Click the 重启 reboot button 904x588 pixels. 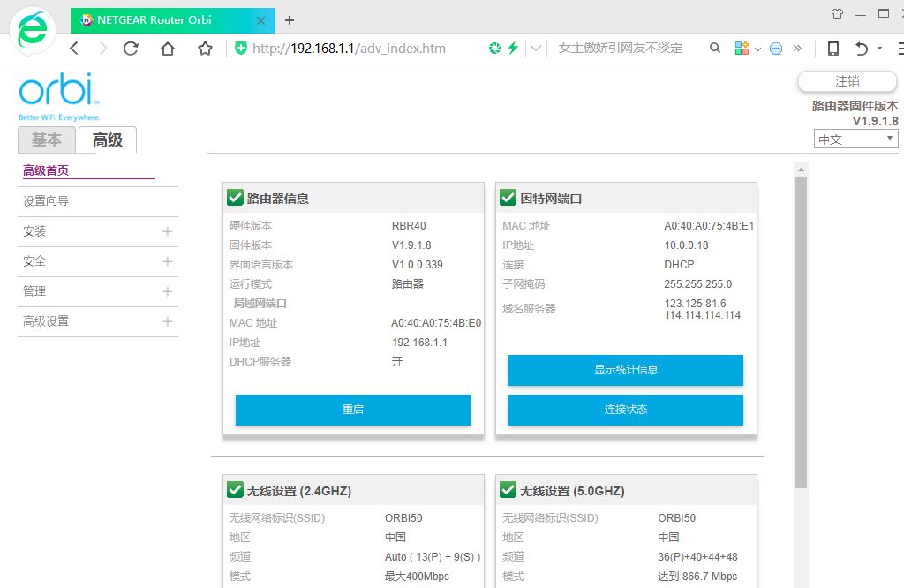(353, 410)
